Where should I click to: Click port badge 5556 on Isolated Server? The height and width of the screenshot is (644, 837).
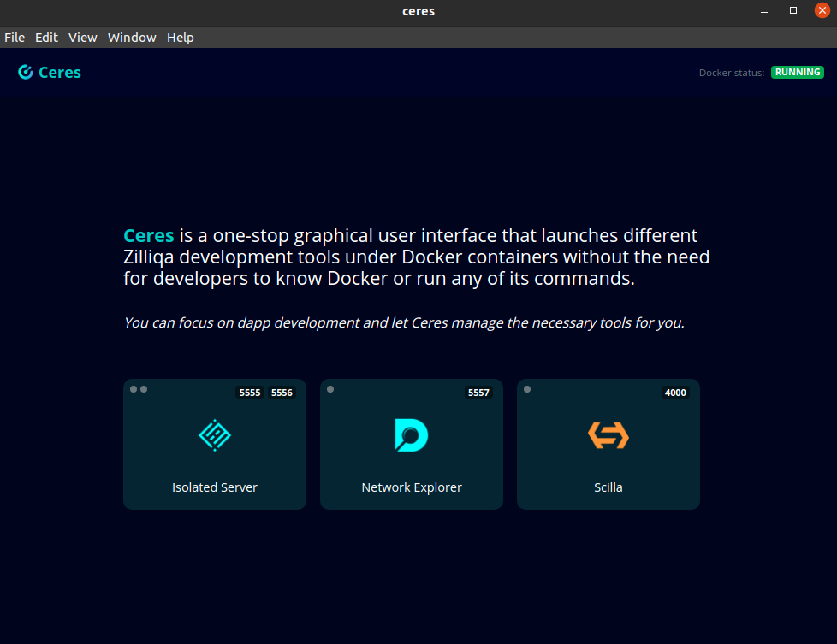[282, 393]
